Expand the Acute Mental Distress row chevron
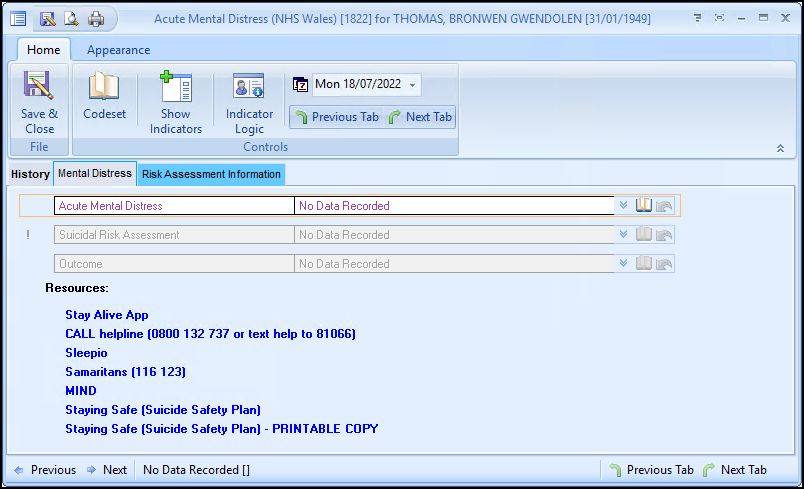 [x=623, y=205]
